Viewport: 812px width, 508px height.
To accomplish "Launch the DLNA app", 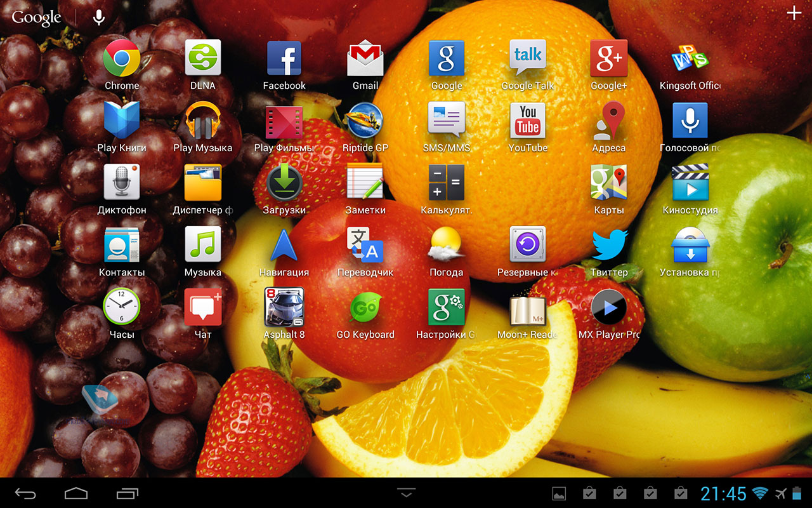I will [x=203, y=58].
